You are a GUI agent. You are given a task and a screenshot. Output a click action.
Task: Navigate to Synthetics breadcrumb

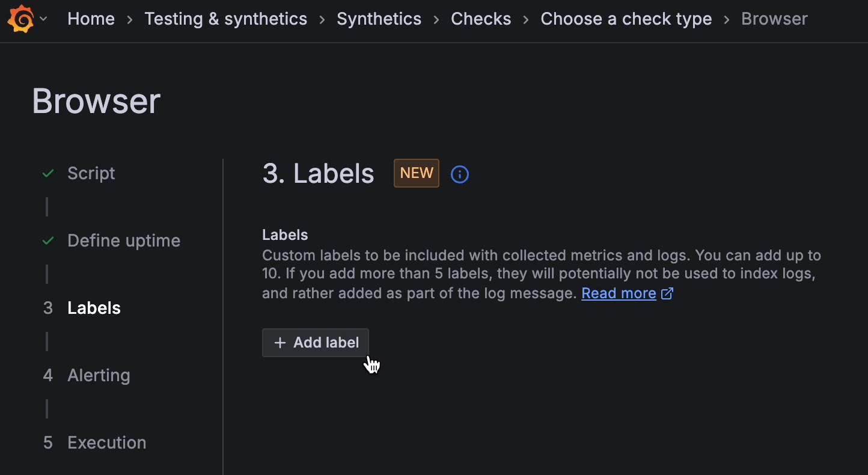pos(379,19)
